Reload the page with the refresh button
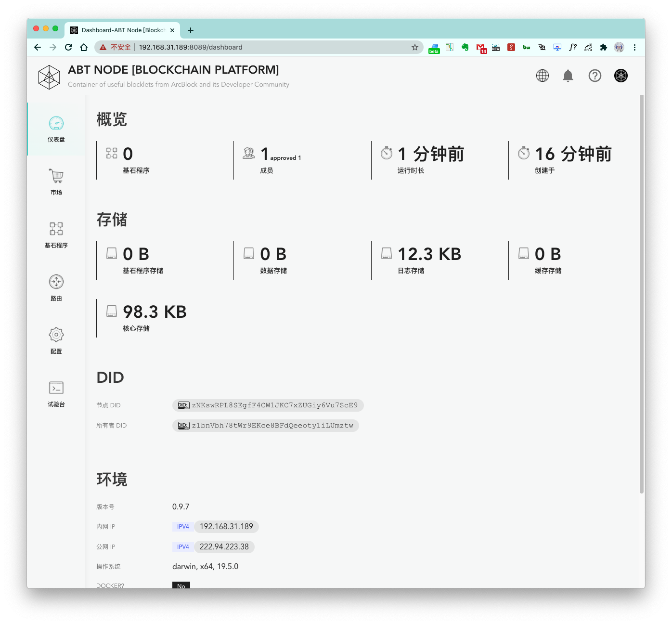 coord(68,47)
